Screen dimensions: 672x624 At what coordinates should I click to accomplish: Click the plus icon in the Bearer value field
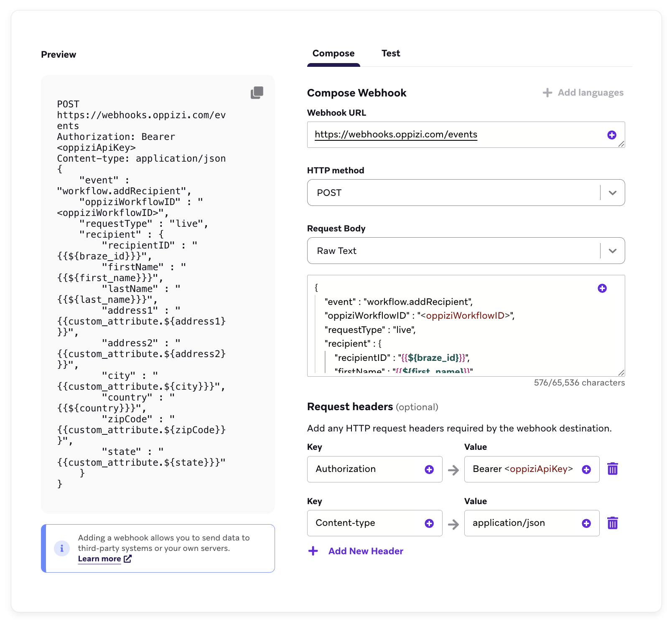pyautogui.click(x=586, y=469)
